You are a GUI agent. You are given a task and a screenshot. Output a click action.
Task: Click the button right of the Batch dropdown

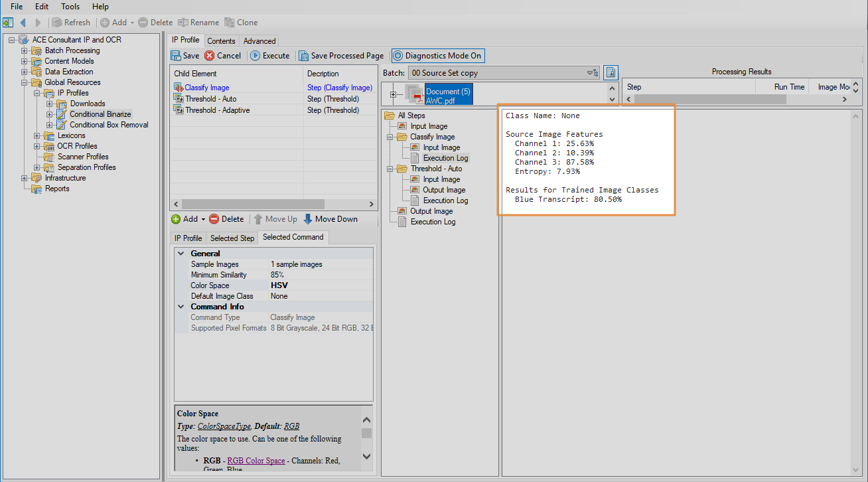611,73
